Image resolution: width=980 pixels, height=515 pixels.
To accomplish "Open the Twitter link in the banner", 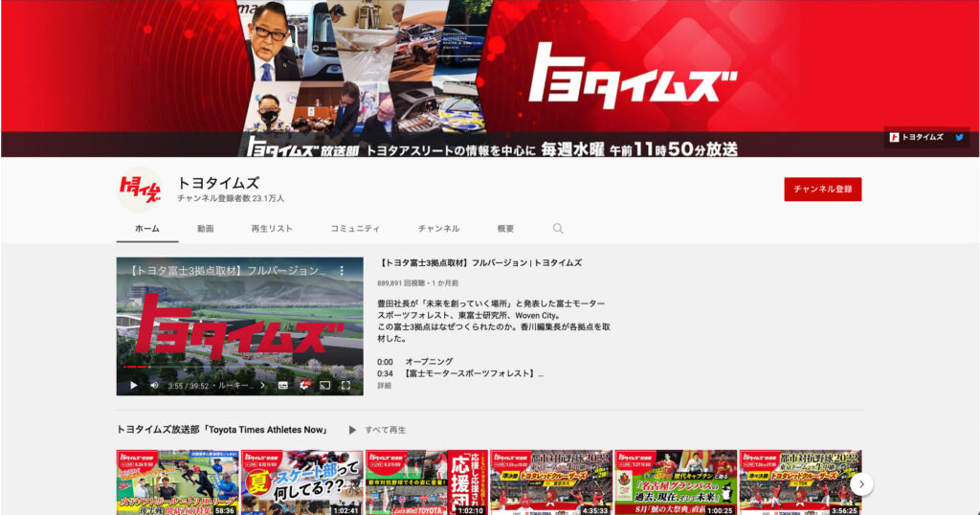I will point(960,137).
